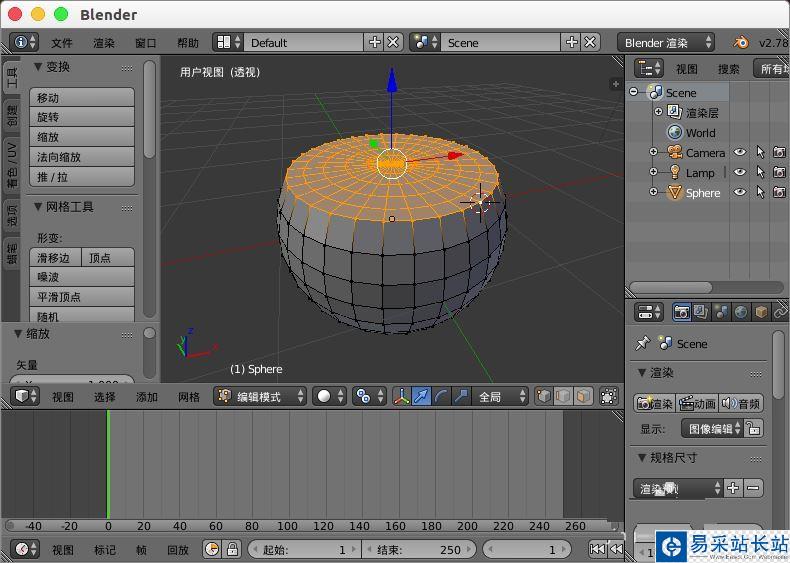This screenshot has height=563, width=790.
Task: Open the 编辑模式 mode dropdown
Action: [x=260, y=396]
